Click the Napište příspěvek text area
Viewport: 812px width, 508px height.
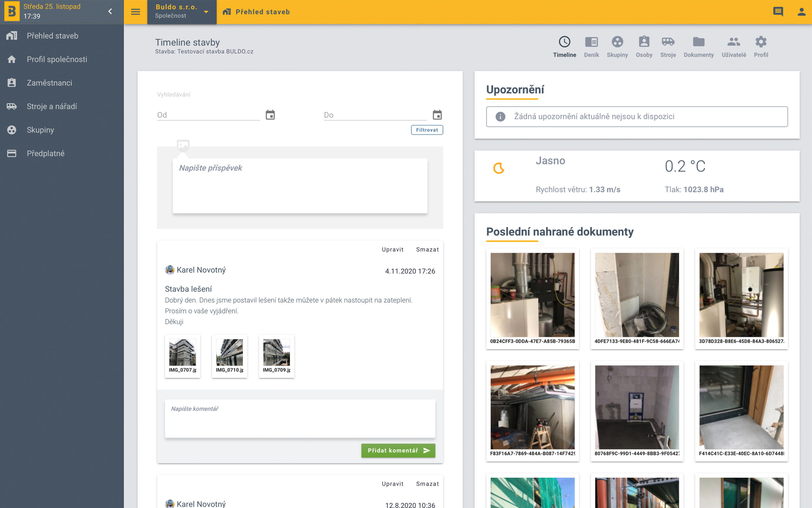point(300,186)
